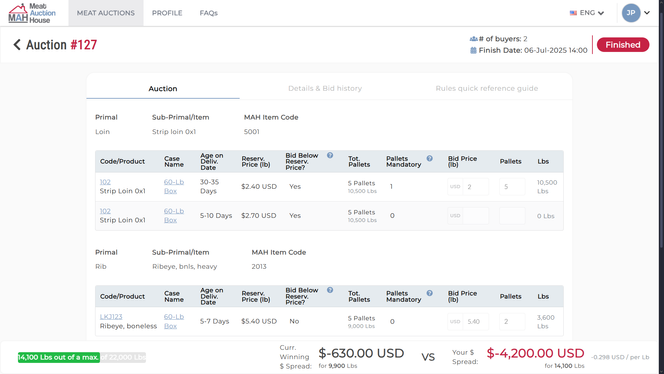Open 60-Lb Box link in 5-10 Days row
The image size is (664, 374).
pos(174,216)
